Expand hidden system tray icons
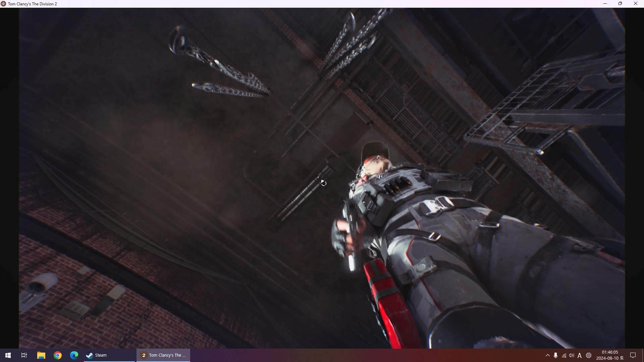Image resolution: width=644 pixels, height=362 pixels. click(x=548, y=355)
